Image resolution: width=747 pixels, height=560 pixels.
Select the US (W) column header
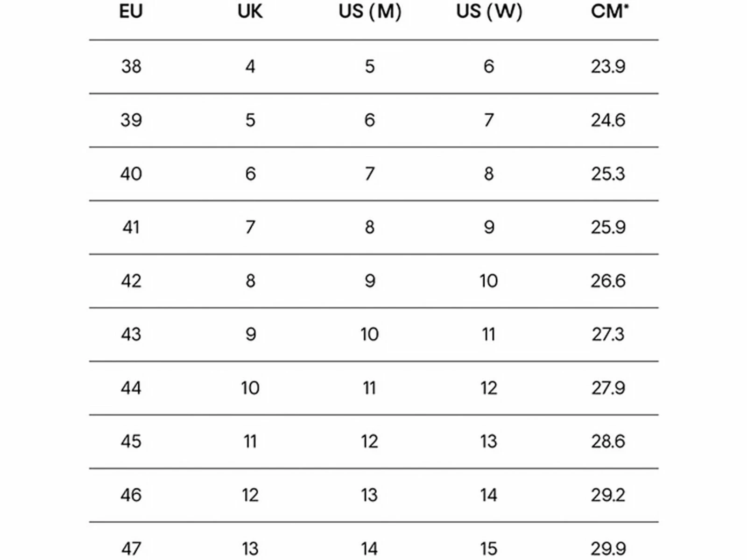click(x=489, y=11)
